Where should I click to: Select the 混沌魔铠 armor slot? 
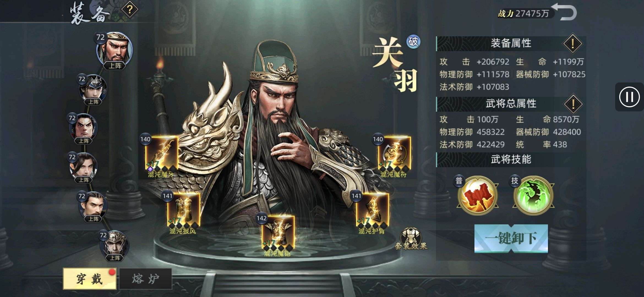278,232
